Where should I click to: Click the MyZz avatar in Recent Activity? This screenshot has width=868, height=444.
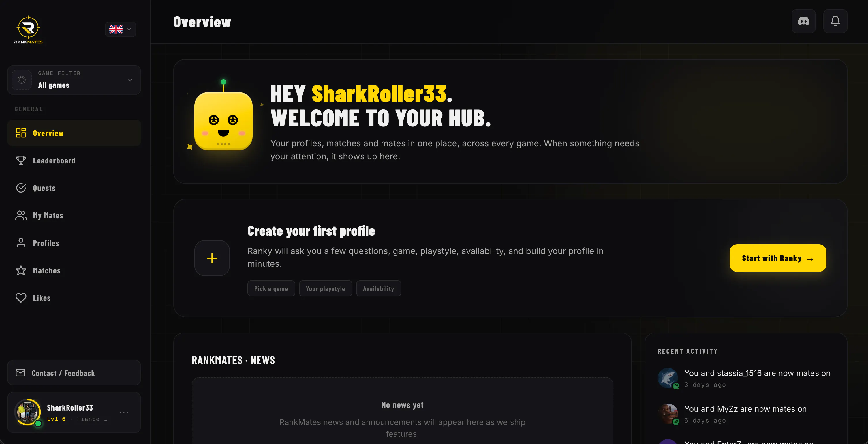coord(668,414)
